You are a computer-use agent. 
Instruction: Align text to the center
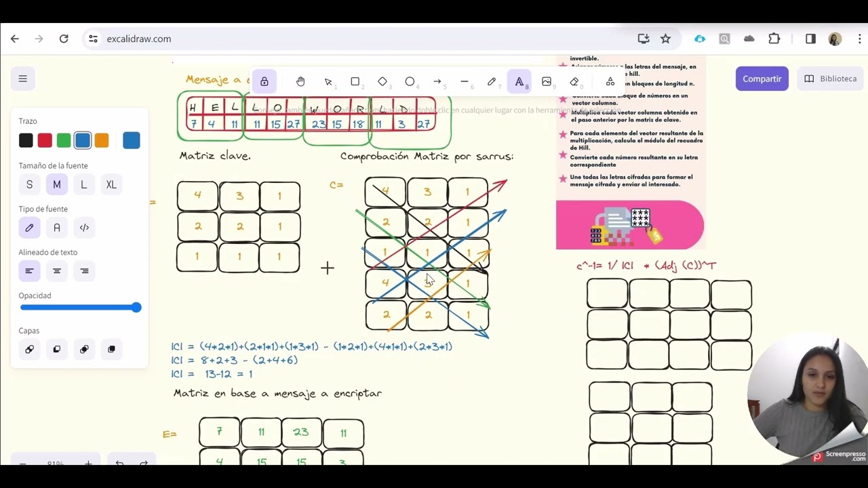click(57, 271)
